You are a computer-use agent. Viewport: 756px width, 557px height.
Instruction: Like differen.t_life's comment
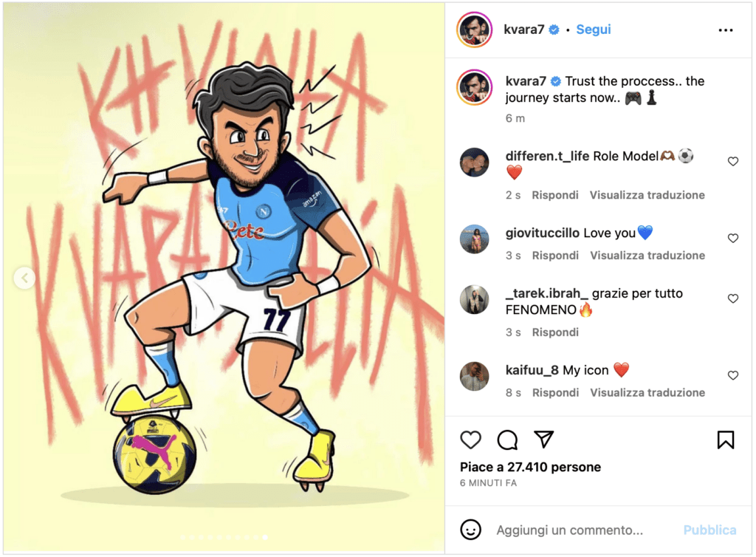click(733, 162)
